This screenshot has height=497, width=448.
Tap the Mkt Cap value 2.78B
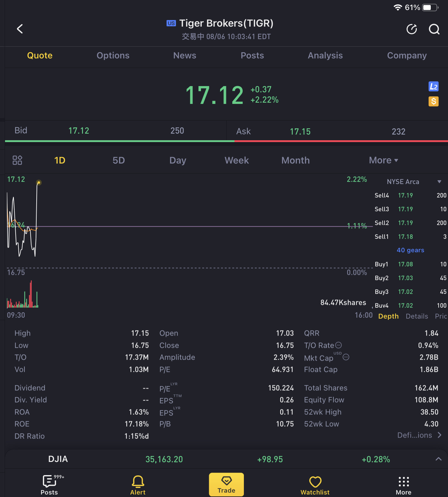coord(429,357)
